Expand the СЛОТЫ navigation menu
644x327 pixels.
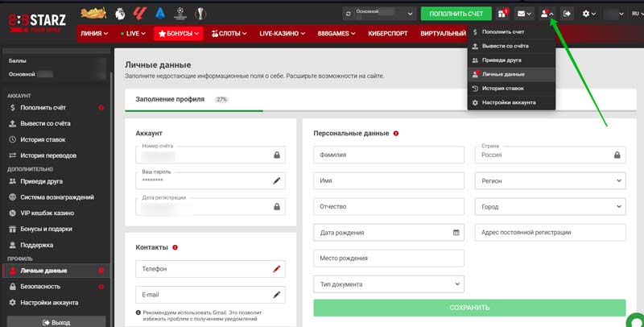tap(229, 34)
